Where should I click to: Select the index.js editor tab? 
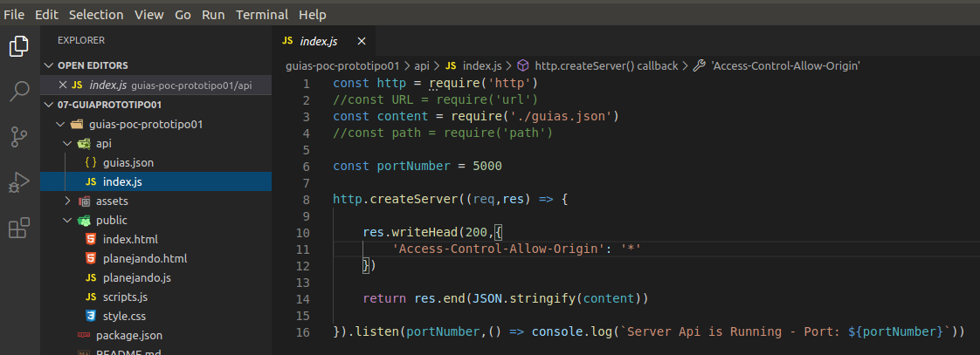pyautogui.click(x=324, y=41)
